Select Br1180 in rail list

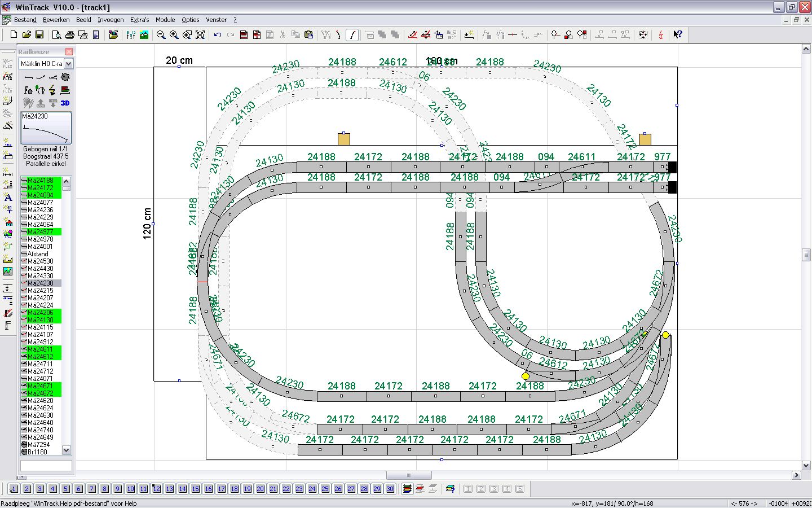[x=41, y=452]
